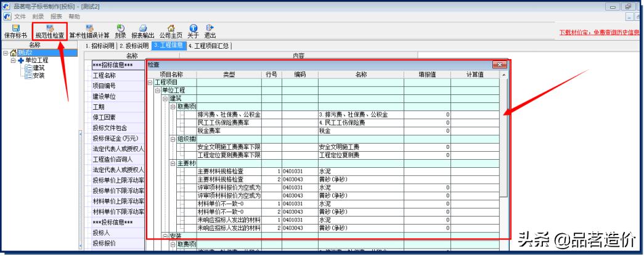Click the app logo icon beside 文件 menu
This screenshot has height=256, width=644.
click(x=7, y=17)
